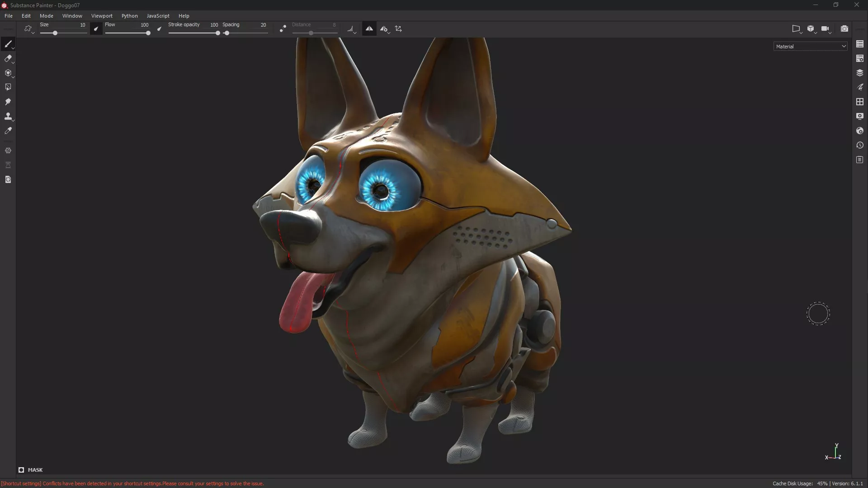Toggle the symmetry button in toolbar

[x=369, y=28]
